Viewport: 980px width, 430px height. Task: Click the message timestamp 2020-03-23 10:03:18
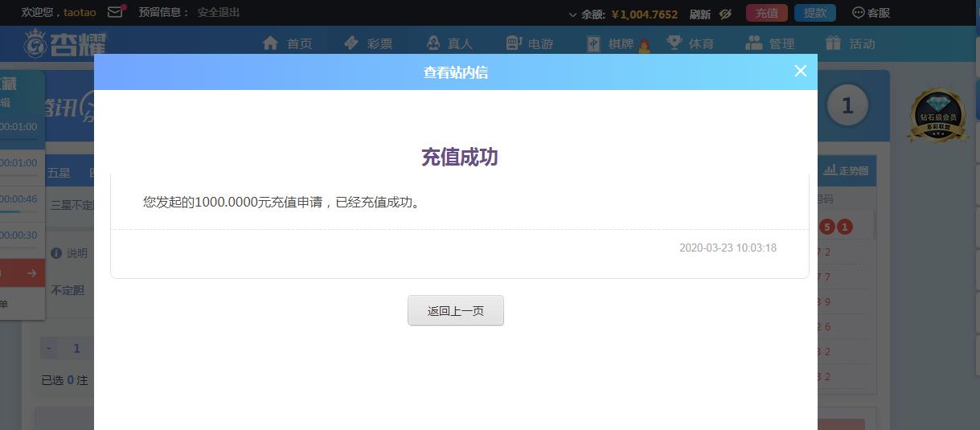tap(728, 248)
